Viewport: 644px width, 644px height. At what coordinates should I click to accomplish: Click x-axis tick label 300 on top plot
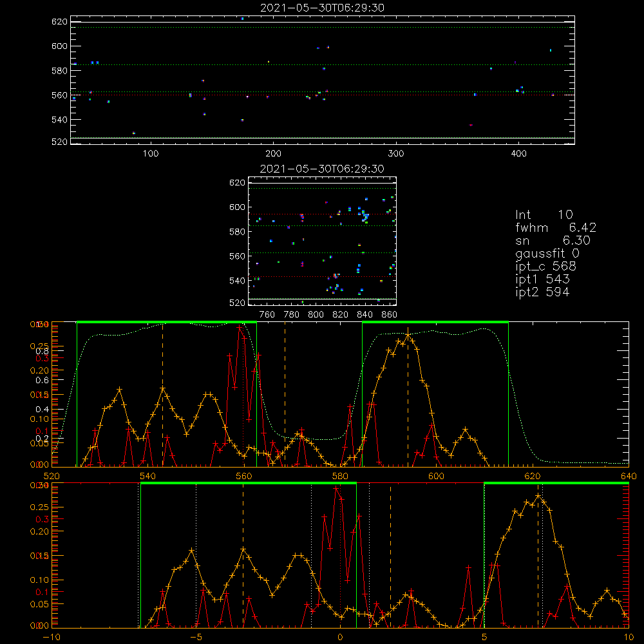click(396, 154)
